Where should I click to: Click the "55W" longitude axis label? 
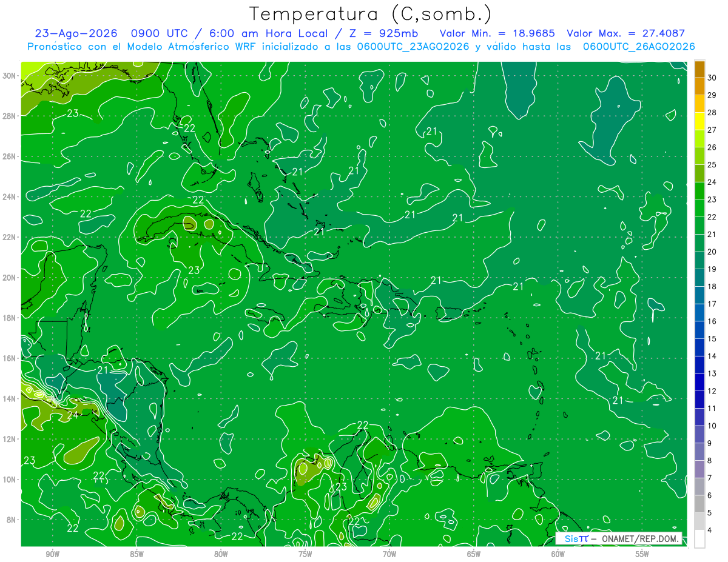642,554
